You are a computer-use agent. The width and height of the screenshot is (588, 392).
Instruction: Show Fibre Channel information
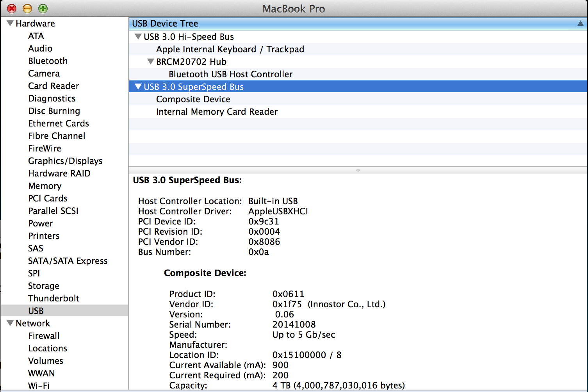click(x=57, y=136)
